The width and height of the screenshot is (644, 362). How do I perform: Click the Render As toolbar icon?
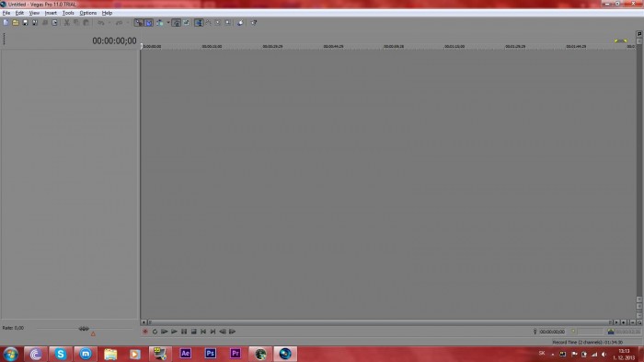pyautogui.click(x=45, y=23)
